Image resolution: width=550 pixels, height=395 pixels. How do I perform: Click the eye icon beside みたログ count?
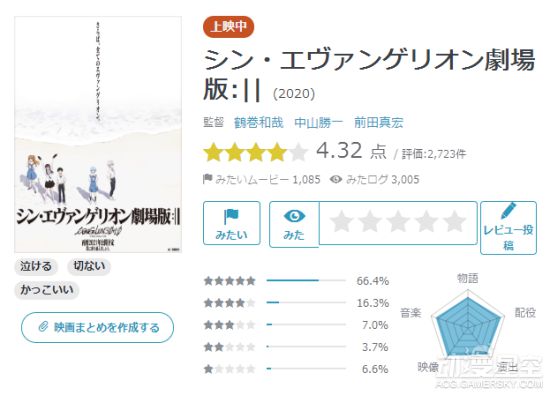336,179
